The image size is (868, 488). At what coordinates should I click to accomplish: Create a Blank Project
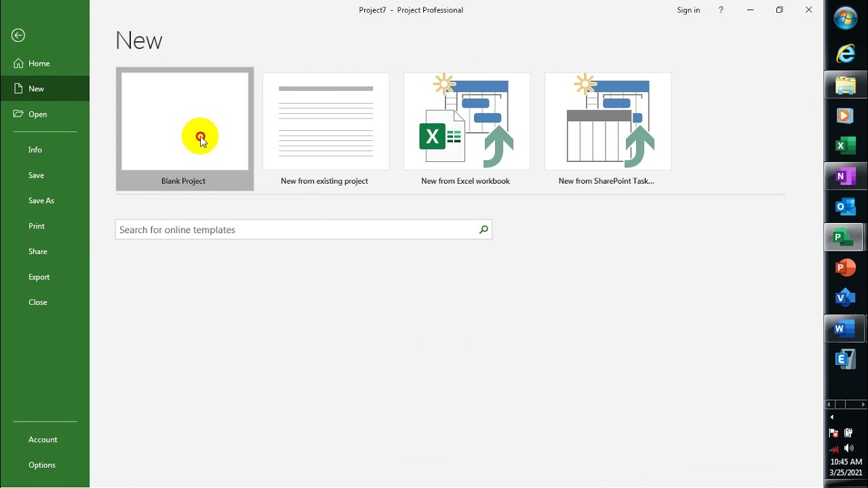(x=184, y=129)
